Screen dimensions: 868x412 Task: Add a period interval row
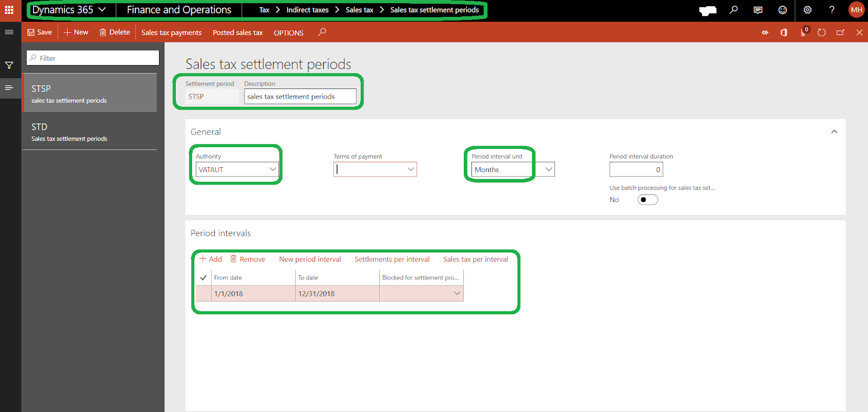(x=210, y=259)
